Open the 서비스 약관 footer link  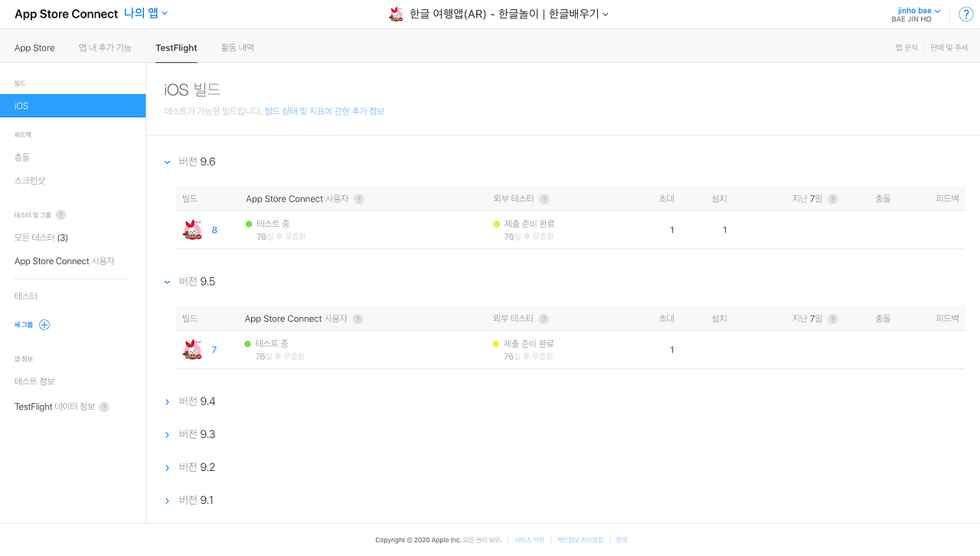click(530, 540)
